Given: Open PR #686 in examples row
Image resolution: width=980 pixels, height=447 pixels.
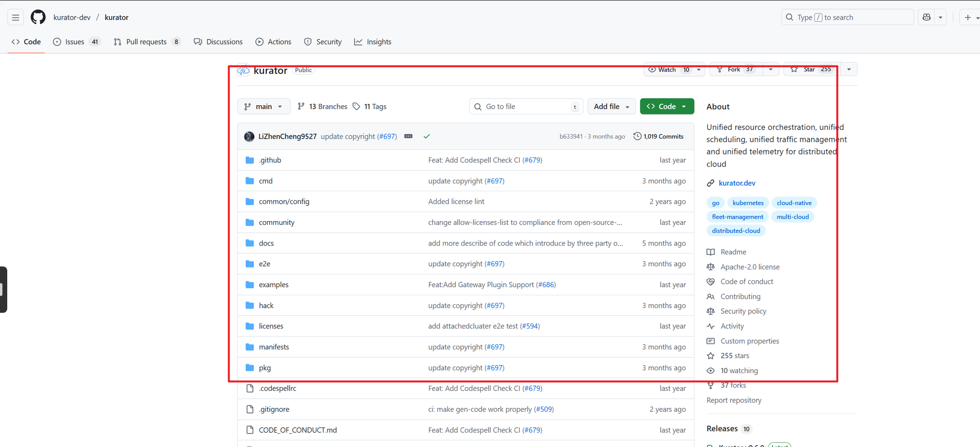Looking at the screenshot, I should click(x=546, y=285).
